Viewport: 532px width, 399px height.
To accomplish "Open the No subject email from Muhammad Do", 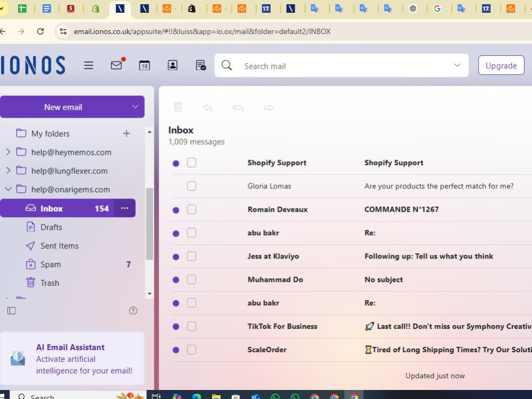I will [x=384, y=280].
